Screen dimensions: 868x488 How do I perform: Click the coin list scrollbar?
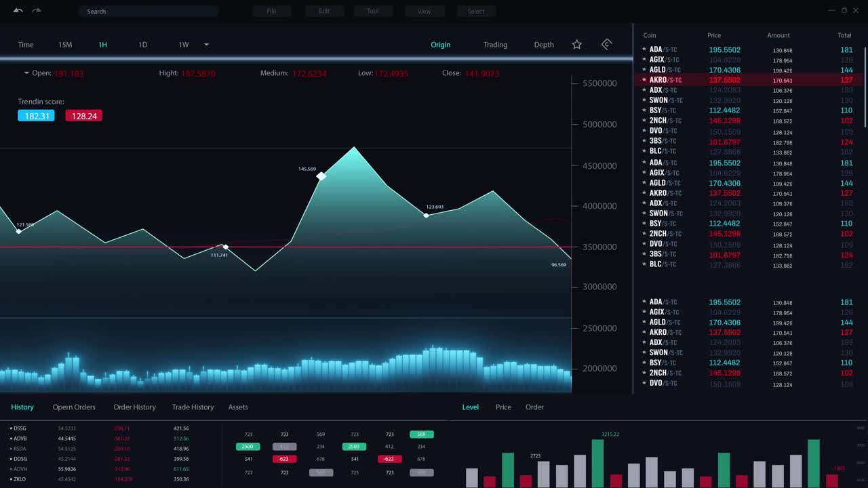tap(865, 87)
